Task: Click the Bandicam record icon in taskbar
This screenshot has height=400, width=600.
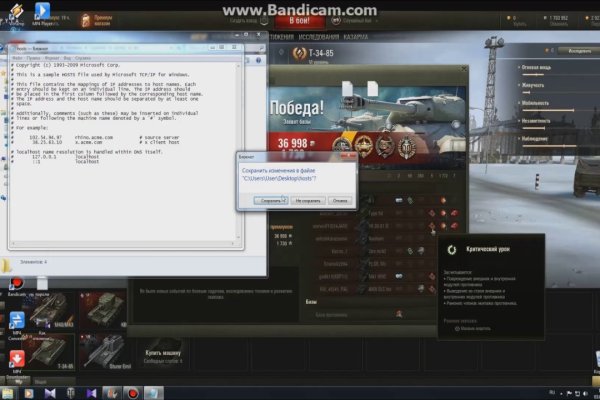Action: (x=133, y=393)
